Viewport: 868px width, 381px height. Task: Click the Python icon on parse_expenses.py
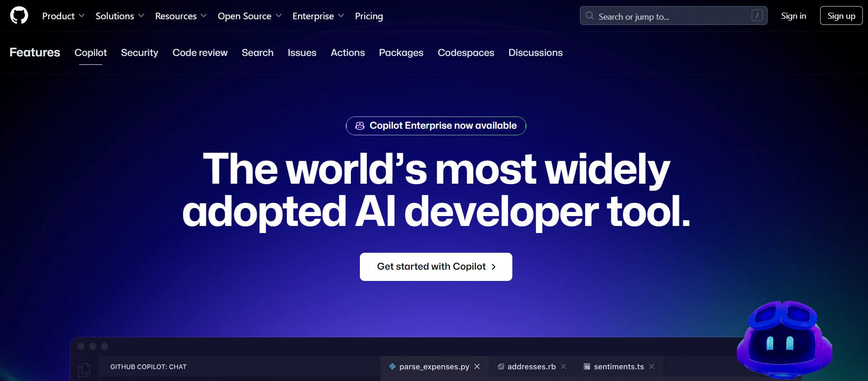pyautogui.click(x=392, y=366)
